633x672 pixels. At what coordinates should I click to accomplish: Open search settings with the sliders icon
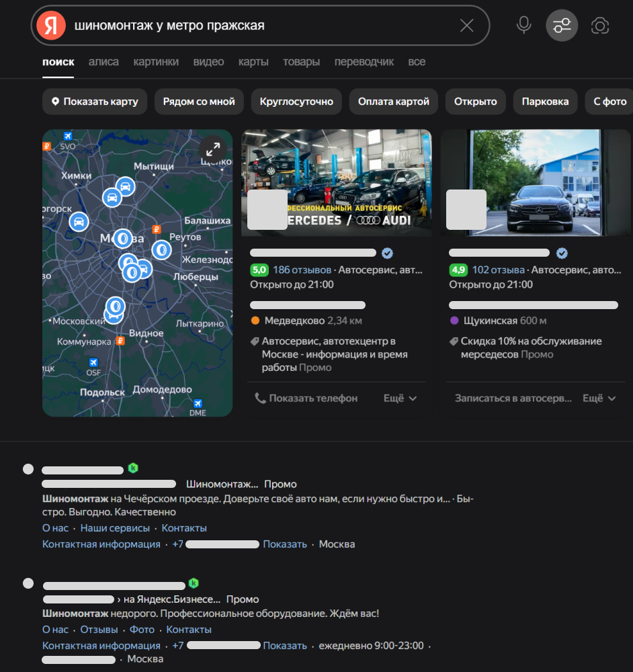click(562, 25)
